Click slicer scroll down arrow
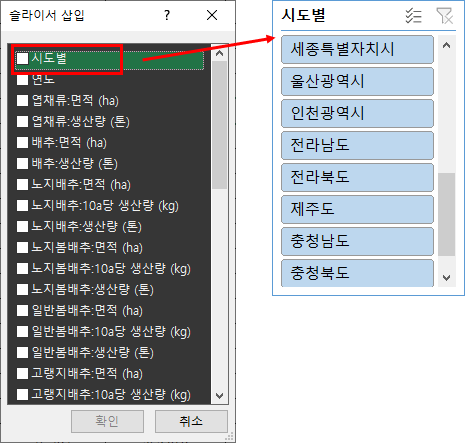This screenshot has height=443, width=465. (446, 277)
